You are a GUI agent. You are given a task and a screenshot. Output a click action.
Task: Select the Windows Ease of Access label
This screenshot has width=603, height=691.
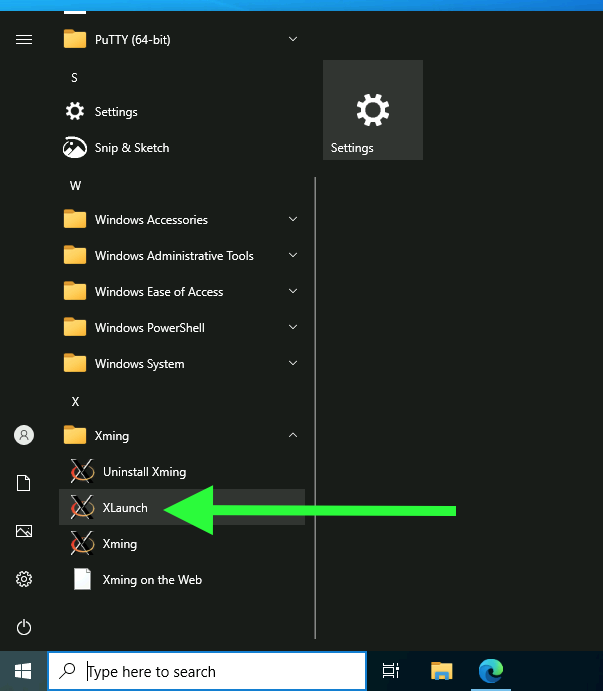[159, 292]
